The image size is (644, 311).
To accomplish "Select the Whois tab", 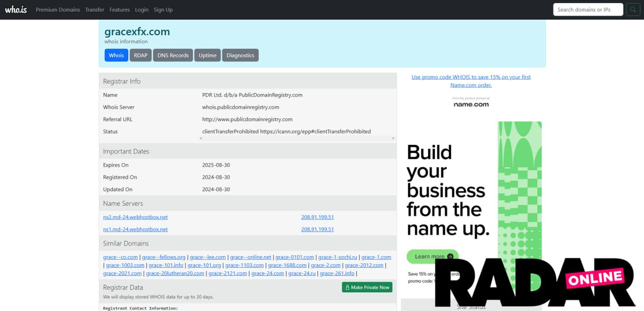I will (116, 55).
